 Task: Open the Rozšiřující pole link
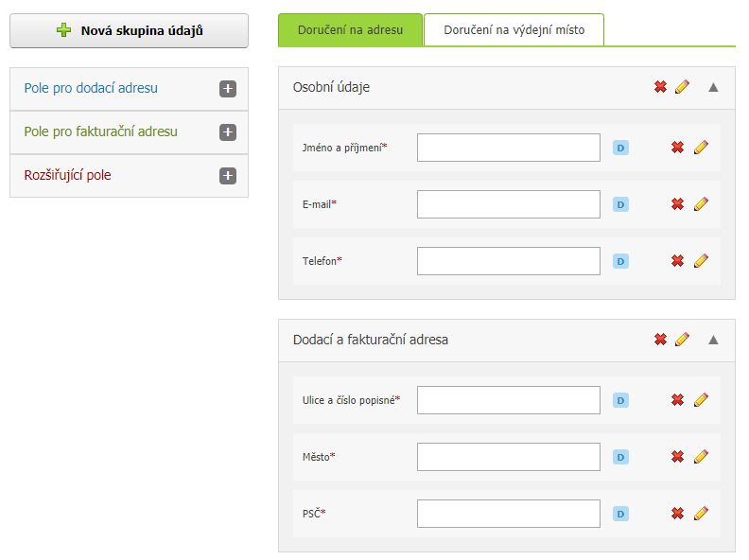pyautogui.click(x=67, y=175)
